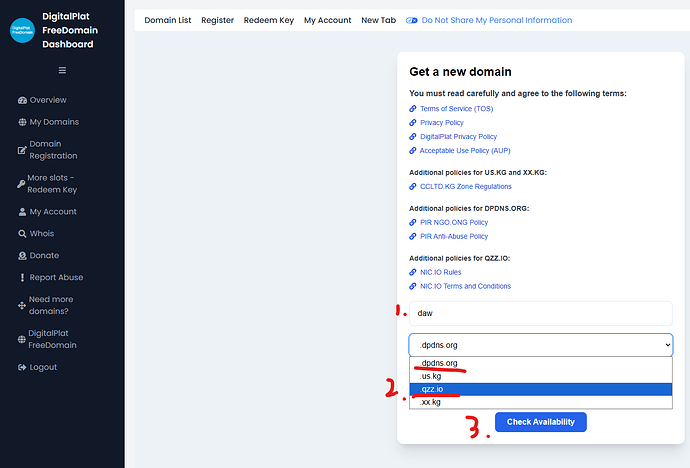The height and width of the screenshot is (468, 690).
Task: Click the DigitalPlat FreeDomain globe icon
Action: [x=21, y=340]
